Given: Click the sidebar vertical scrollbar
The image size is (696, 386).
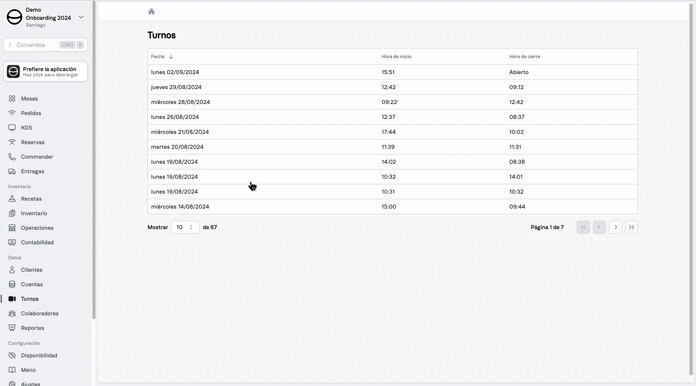Looking at the screenshot, I should tap(94, 160).
